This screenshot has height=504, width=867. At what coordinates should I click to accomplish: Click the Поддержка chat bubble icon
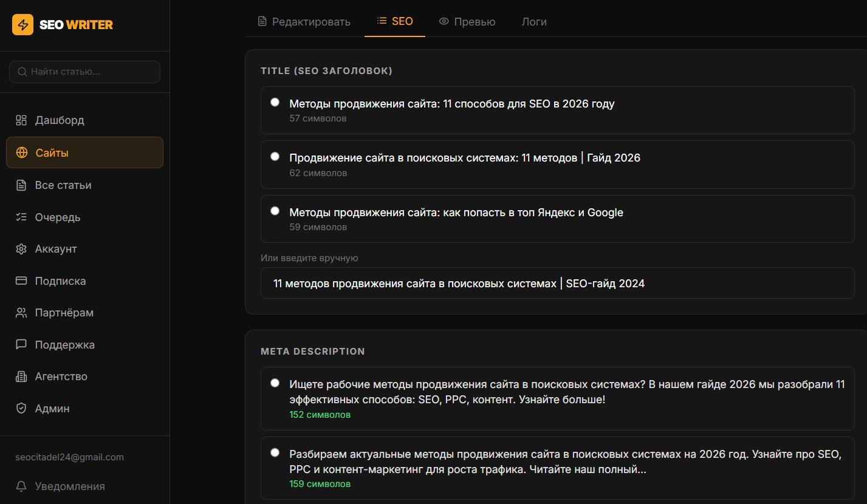point(21,344)
